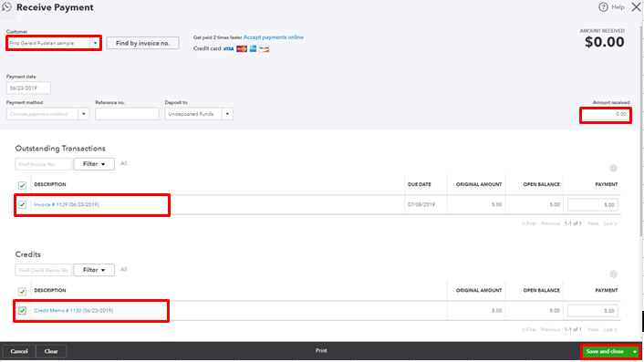
Task: Open Outstanding Transactions settings gear
Action: (x=613, y=169)
